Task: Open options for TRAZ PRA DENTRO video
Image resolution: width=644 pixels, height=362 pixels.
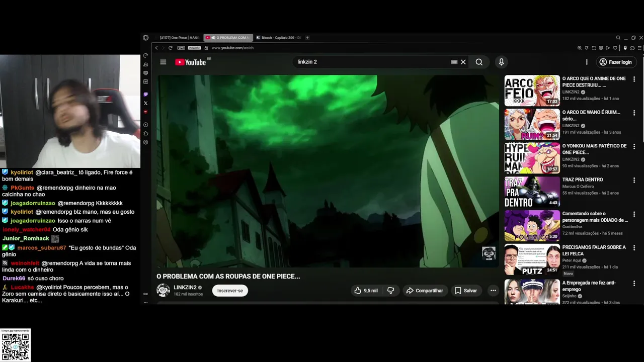Action: (x=634, y=180)
